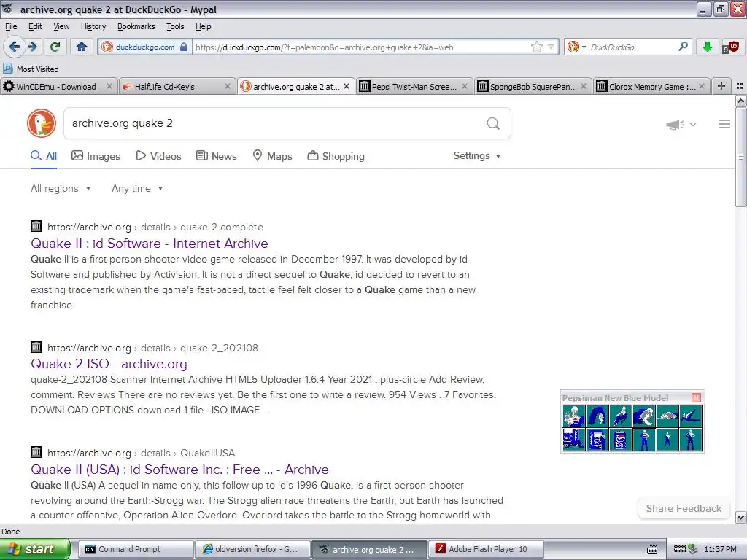Image resolution: width=747 pixels, height=560 pixels.
Task: Select the Images search category
Action: click(x=96, y=156)
